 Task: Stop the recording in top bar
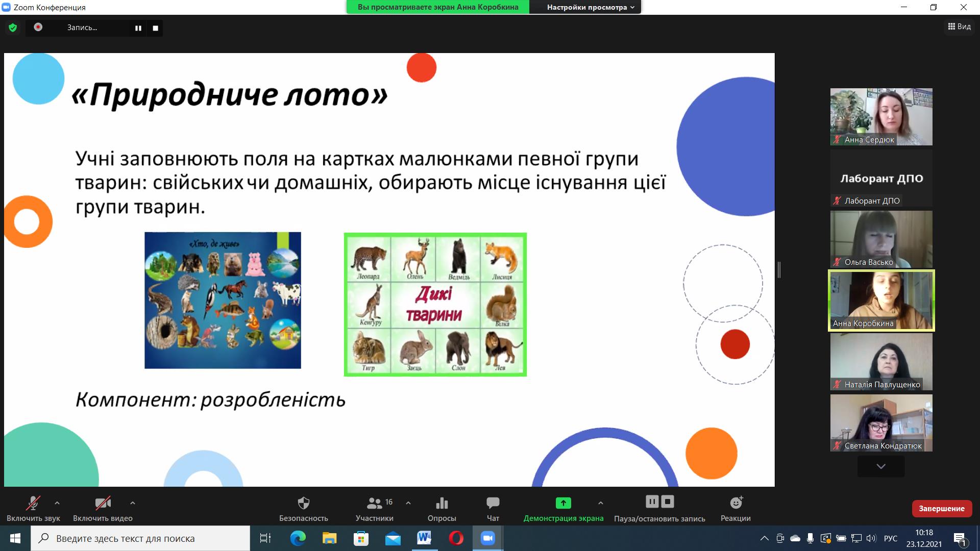155,28
